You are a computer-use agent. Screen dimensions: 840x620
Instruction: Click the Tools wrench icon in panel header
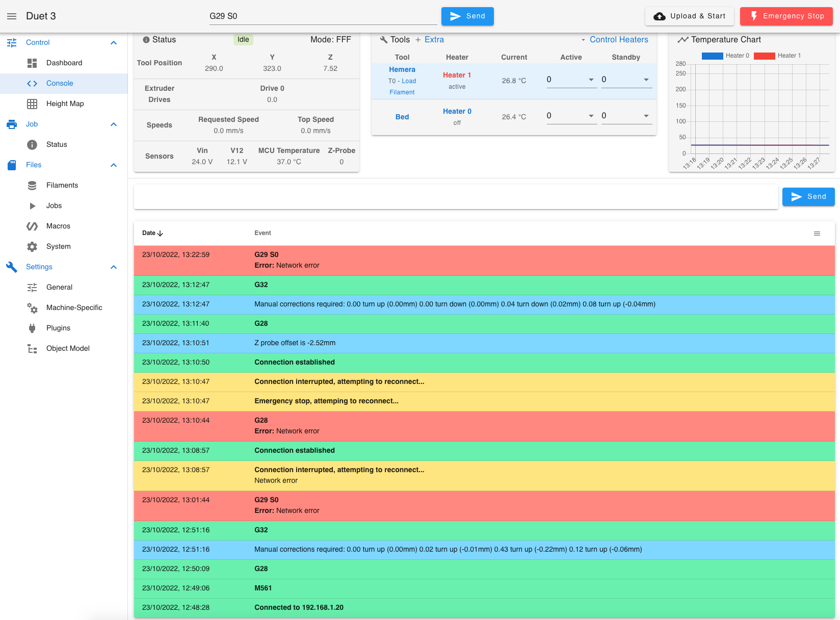pyautogui.click(x=384, y=40)
